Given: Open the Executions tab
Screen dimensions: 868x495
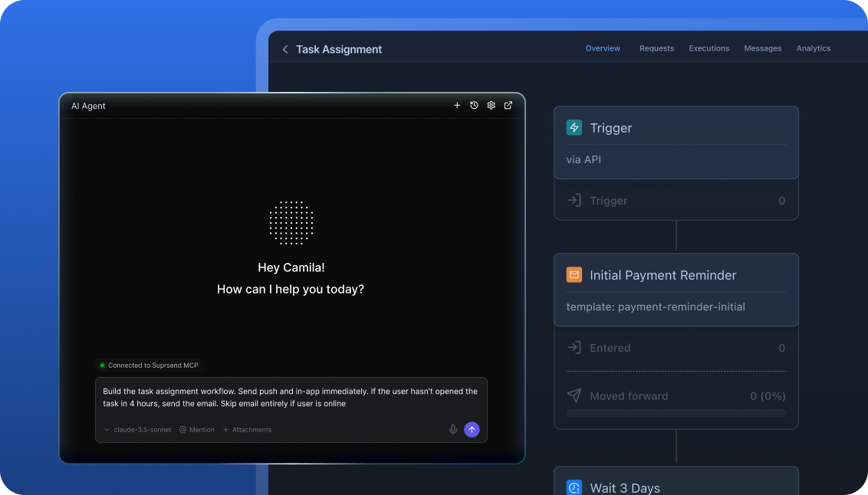Looking at the screenshot, I should coord(709,49).
